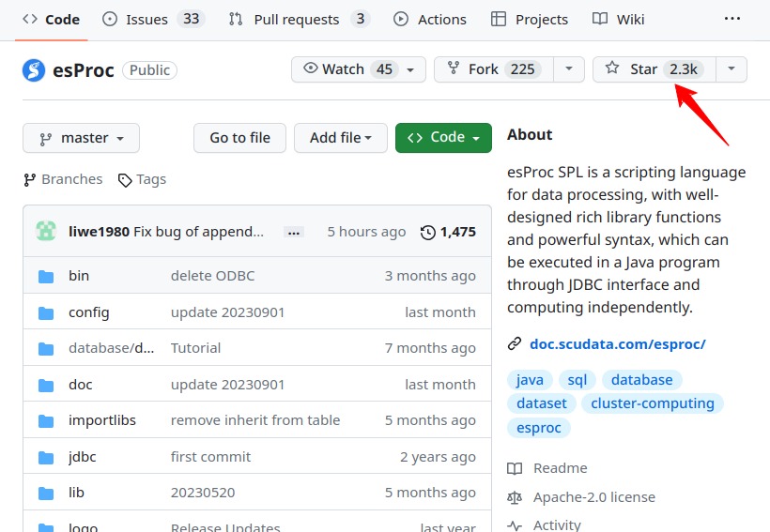Click the Go to file button
The height and width of the screenshot is (532, 770).
click(239, 138)
